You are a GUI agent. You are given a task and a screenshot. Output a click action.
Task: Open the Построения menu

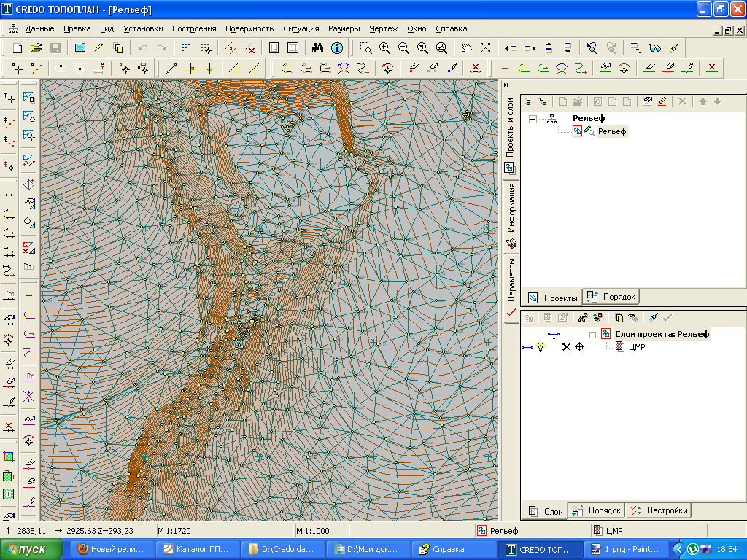click(194, 28)
